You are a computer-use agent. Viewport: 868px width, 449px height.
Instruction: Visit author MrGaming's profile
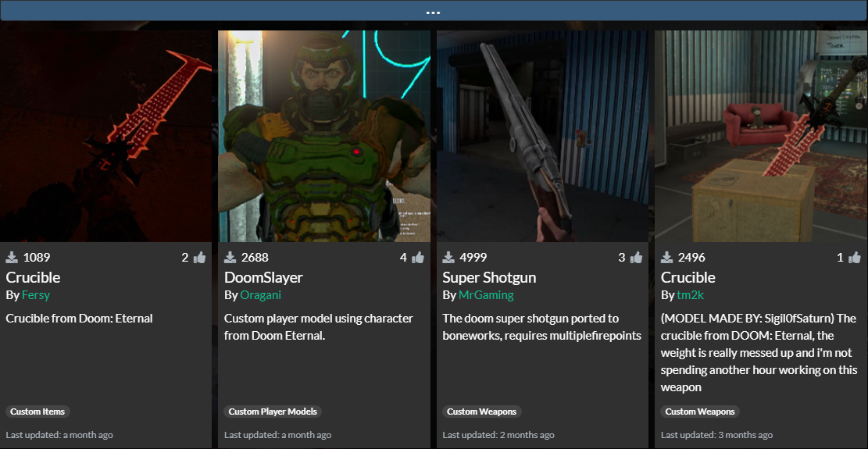coord(486,295)
